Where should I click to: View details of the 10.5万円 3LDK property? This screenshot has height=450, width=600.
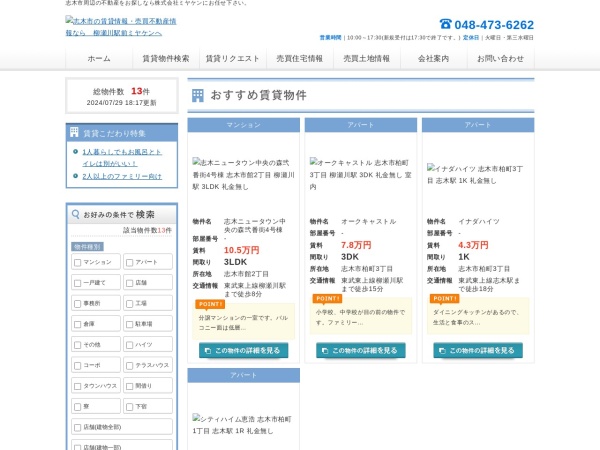pyautogui.click(x=243, y=351)
